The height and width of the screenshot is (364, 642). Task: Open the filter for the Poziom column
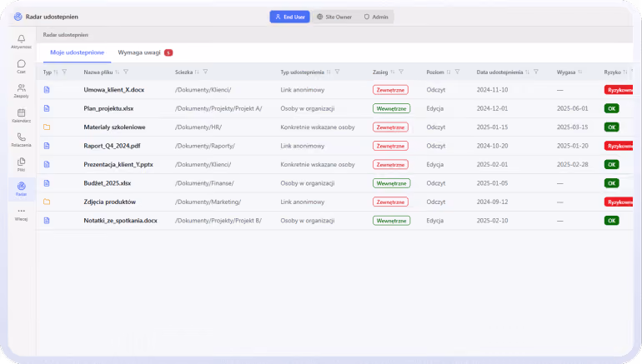(458, 72)
